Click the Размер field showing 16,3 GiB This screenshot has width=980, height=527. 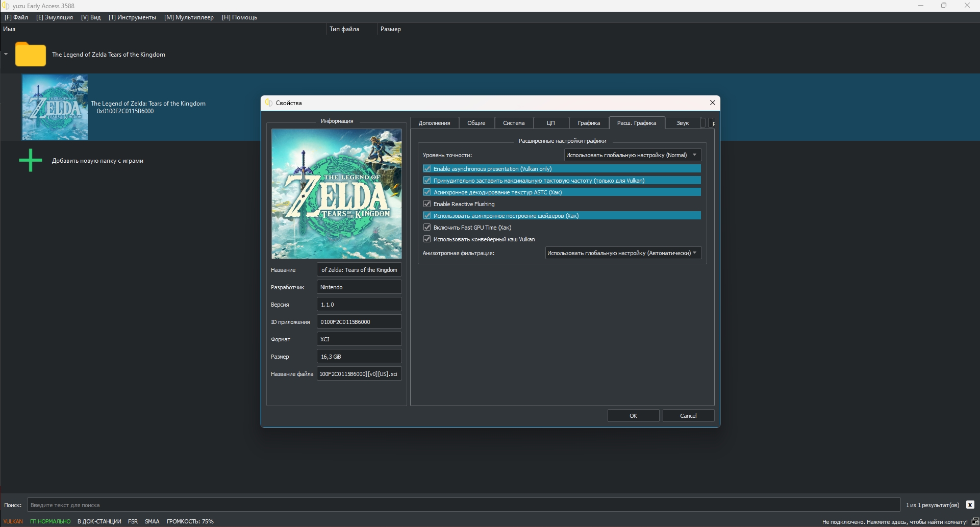click(x=359, y=356)
